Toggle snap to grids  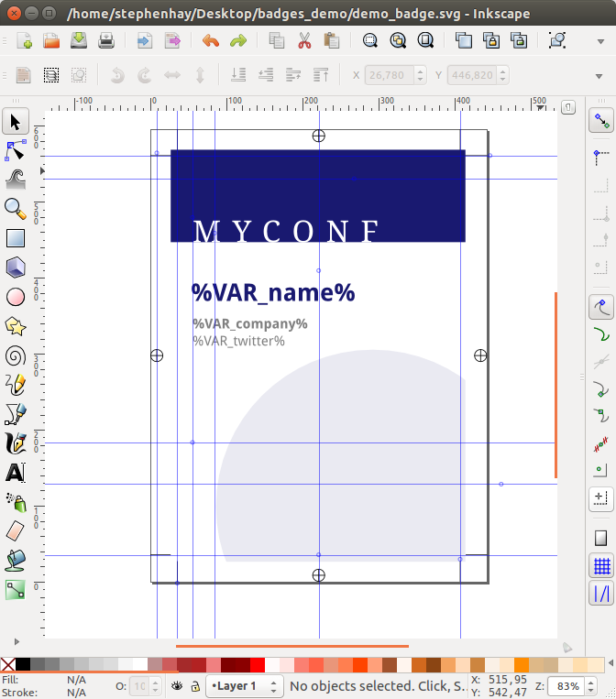click(x=601, y=566)
